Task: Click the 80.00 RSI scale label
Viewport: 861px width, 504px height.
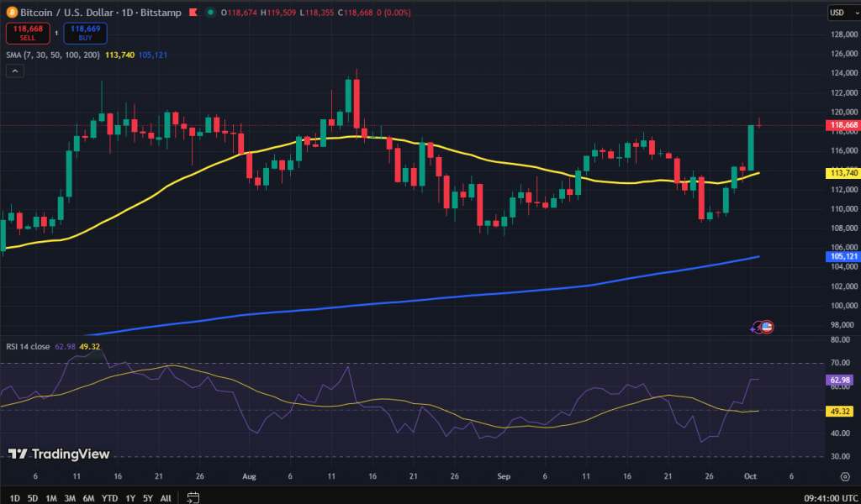Action: pyautogui.click(x=841, y=339)
